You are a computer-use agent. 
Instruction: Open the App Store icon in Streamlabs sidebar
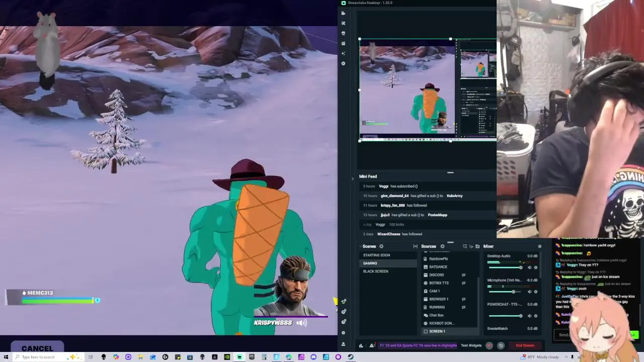[343, 33]
